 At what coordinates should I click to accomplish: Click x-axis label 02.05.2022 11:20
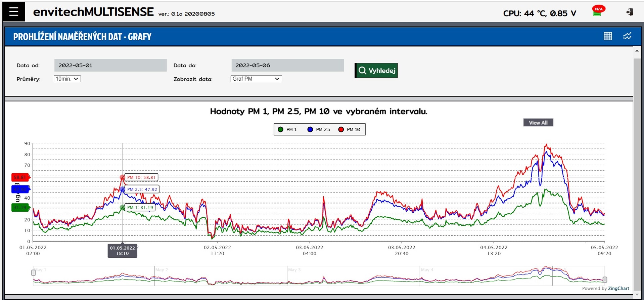point(217,251)
